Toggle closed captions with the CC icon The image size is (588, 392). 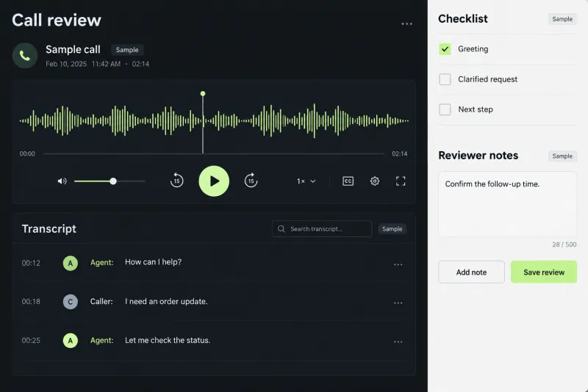click(x=348, y=181)
